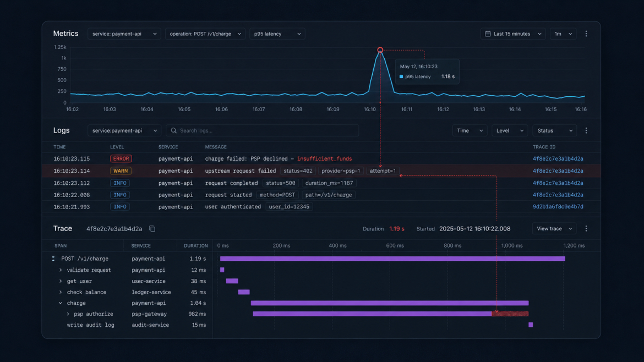Viewport: 644px width, 362px height.
Task: Open trace ID link 9d2b1a6f8c0e4b7d
Action: pyautogui.click(x=558, y=207)
